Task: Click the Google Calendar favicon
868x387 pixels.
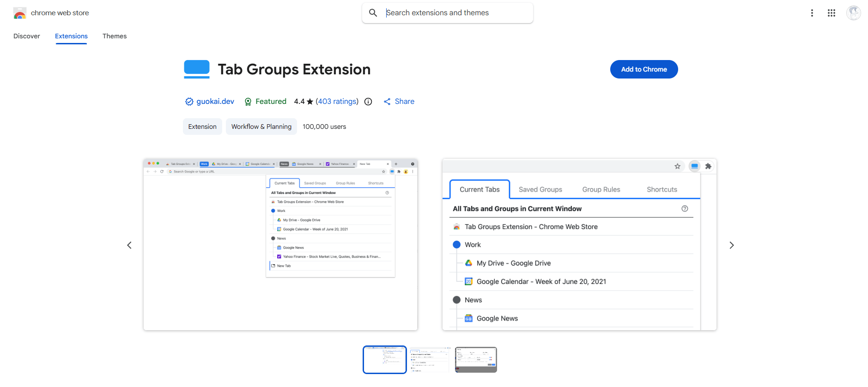Action: (468, 281)
